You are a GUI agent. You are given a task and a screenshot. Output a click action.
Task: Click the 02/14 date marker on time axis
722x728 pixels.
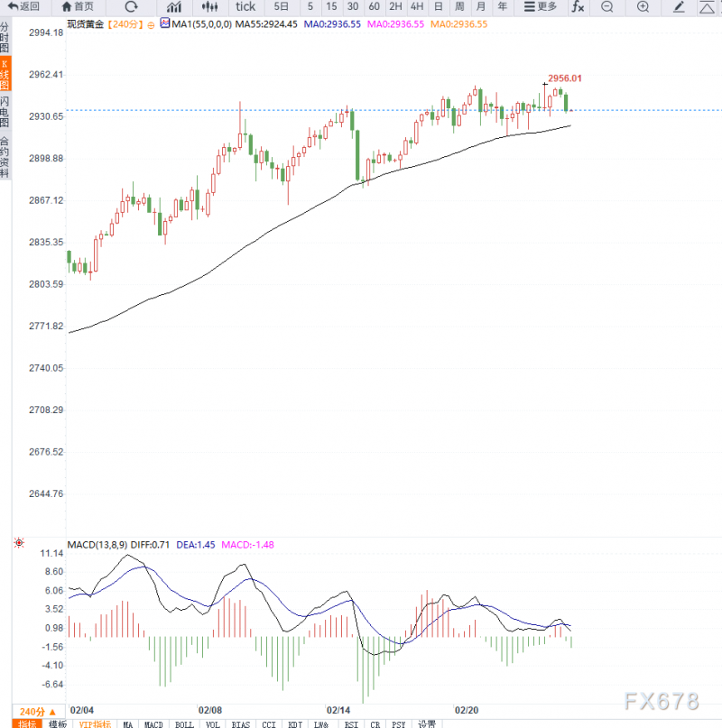[338, 710]
